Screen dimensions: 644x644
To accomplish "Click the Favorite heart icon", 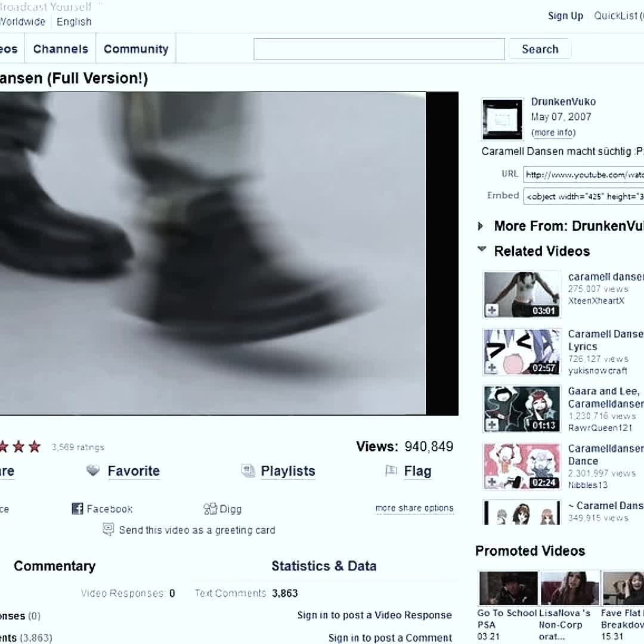I will coord(93,470).
